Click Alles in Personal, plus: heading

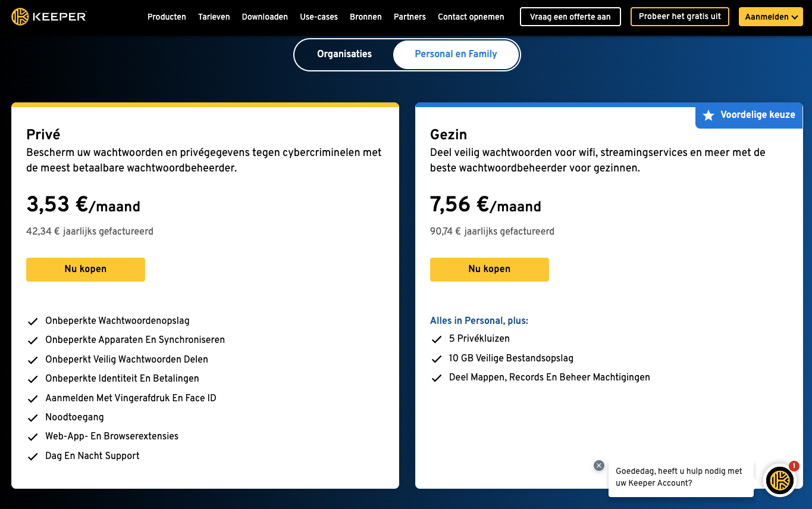(x=479, y=321)
